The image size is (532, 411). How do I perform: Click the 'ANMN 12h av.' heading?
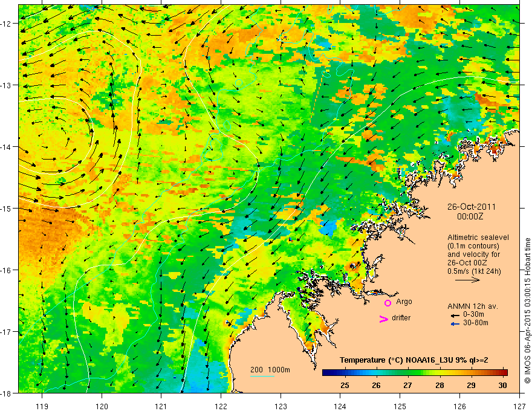click(473, 306)
